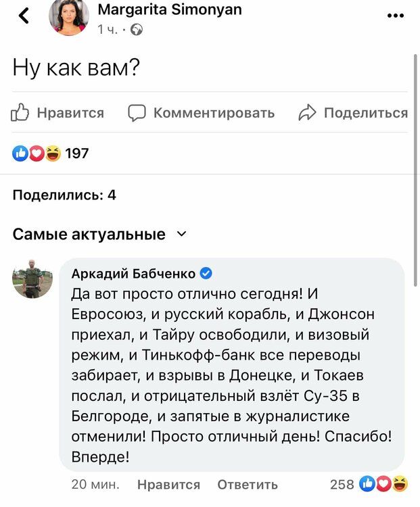Click the share arrow icon

tap(308, 112)
